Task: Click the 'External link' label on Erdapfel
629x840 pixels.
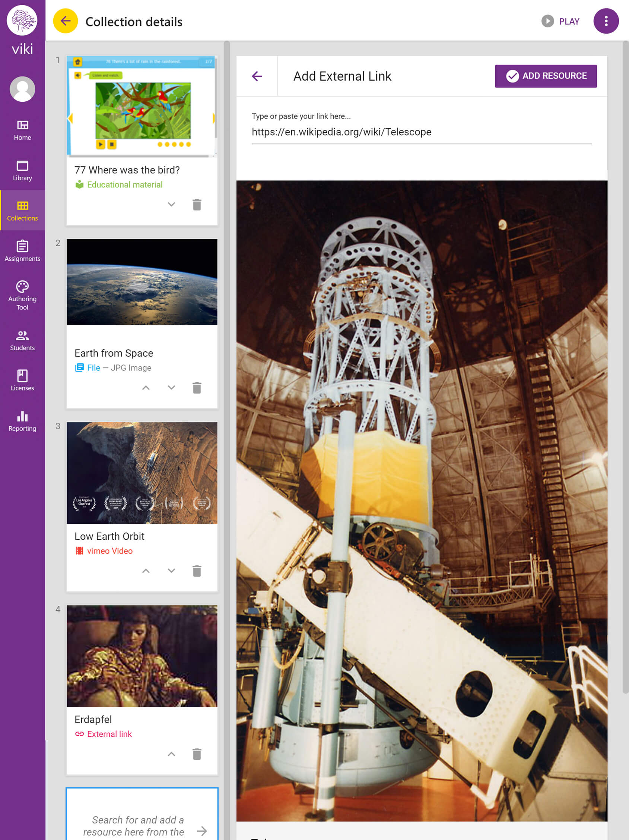Action: pyautogui.click(x=109, y=734)
